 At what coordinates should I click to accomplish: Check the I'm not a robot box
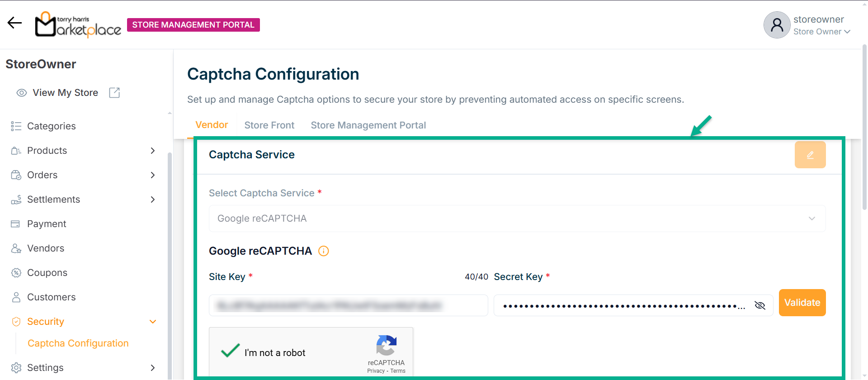point(230,351)
